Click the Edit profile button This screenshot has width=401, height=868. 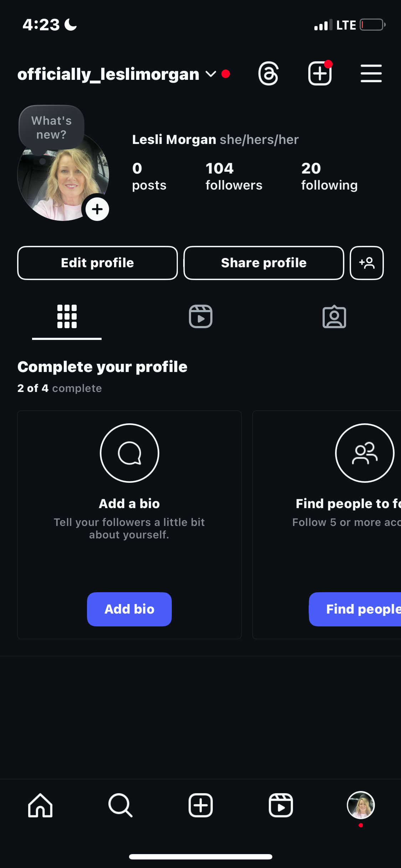click(97, 263)
